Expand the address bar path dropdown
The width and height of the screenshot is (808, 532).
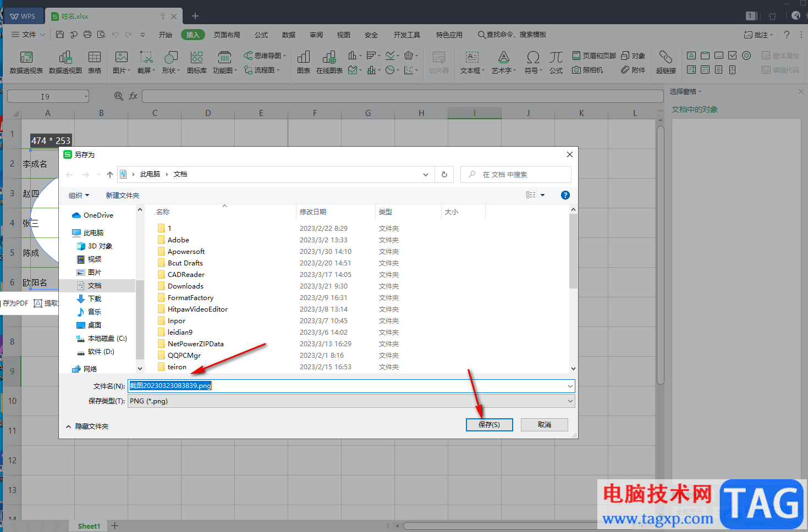click(426, 175)
